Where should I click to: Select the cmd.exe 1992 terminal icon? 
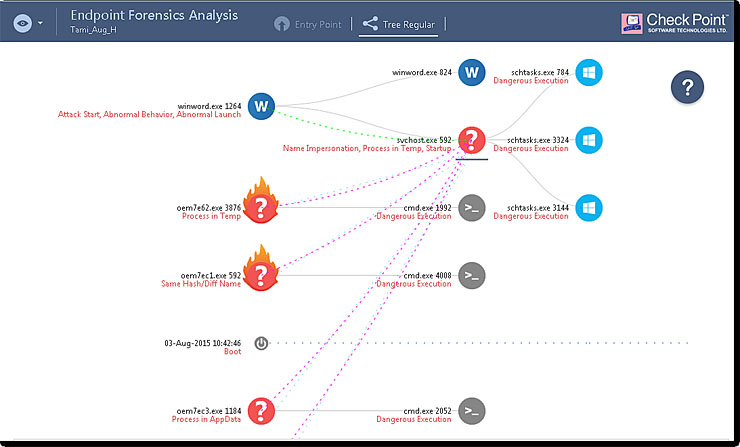(x=473, y=207)
